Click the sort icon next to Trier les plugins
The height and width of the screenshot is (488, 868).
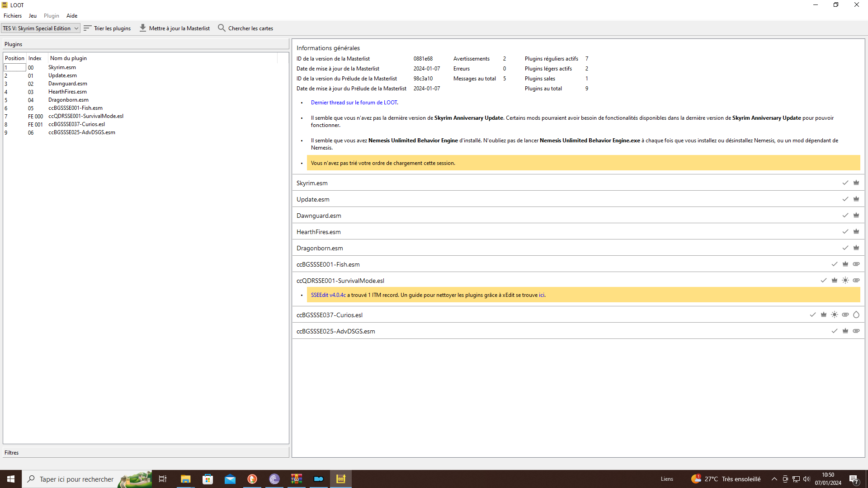point(87,28)
